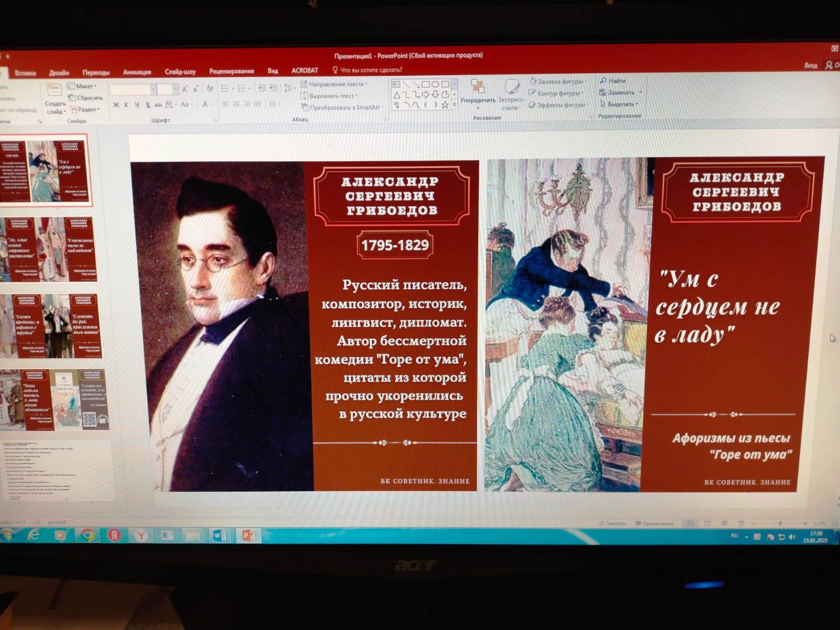Switch to Переходы (Transitions) tab
The height and width of the screenshot is (630, 840).
[96, 72]
